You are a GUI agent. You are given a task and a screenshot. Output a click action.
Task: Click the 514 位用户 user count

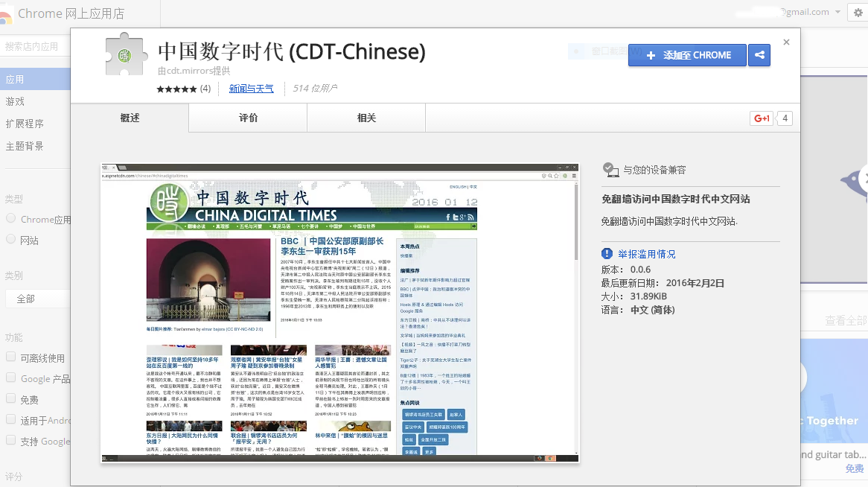click(x=315, y=89)
